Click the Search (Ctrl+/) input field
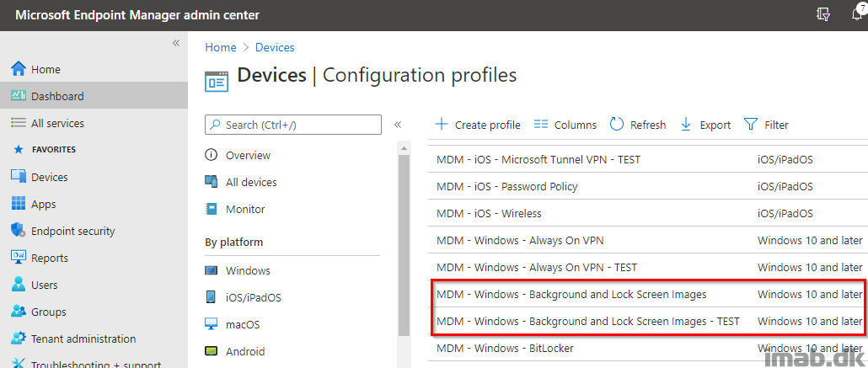Image resolution: width=868 pixels, height=368 pixels. click(x=292, y=125)
